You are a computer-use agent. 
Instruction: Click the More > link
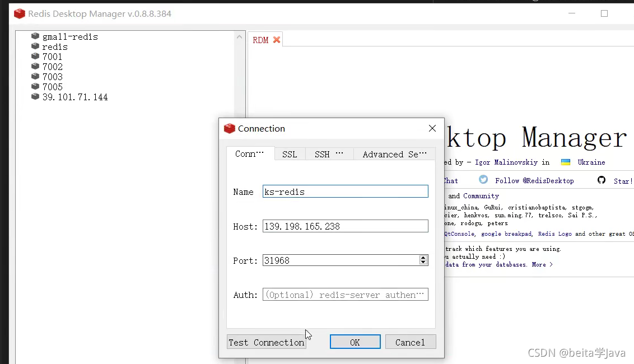[x=542, y=264]
